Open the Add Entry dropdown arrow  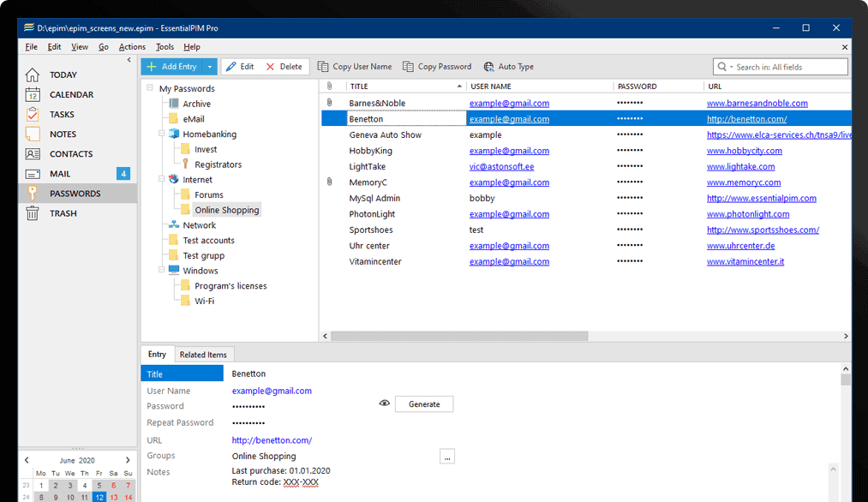tap(208, 66)
